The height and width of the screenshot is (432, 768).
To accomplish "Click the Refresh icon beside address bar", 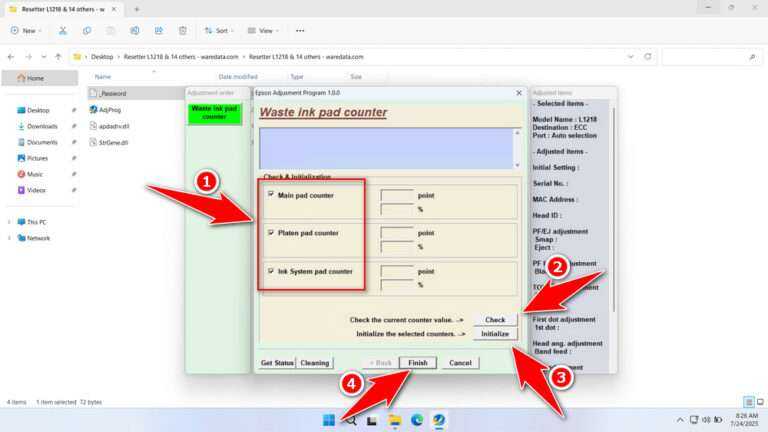I will point(648,57).
